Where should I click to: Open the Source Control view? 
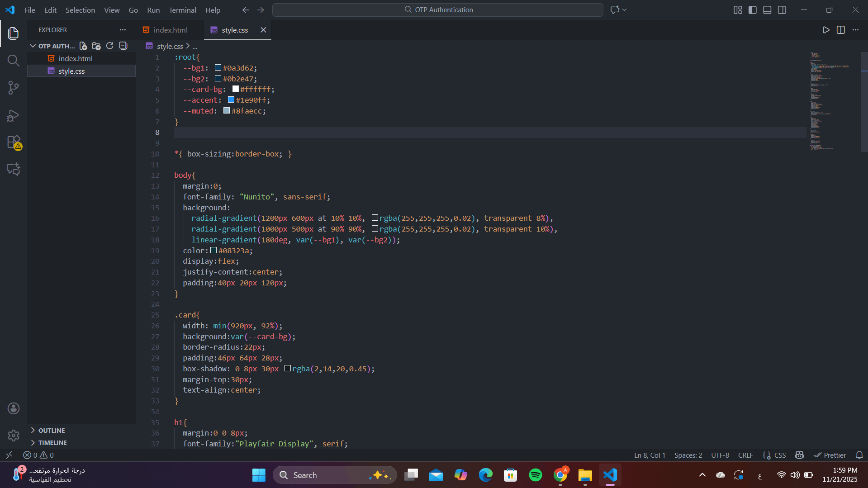(13, 88)
